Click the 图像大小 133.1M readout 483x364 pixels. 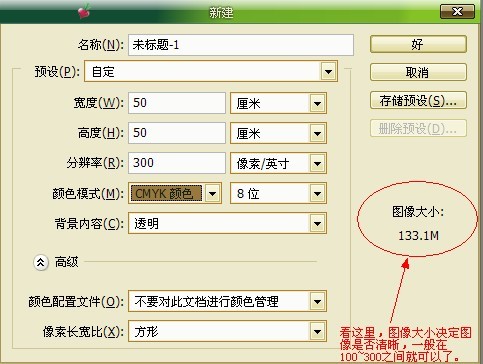tap(418, 223)
